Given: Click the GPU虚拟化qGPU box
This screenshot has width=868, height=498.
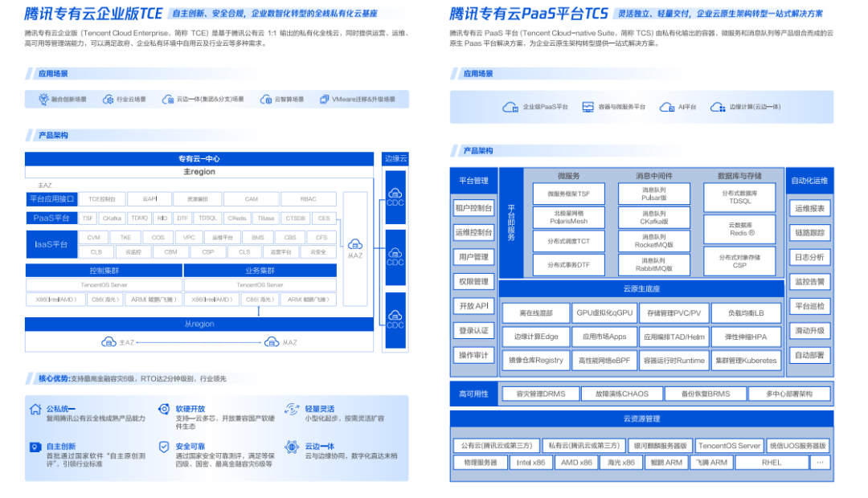Looking at the screenshot, I should click(604, 312).
